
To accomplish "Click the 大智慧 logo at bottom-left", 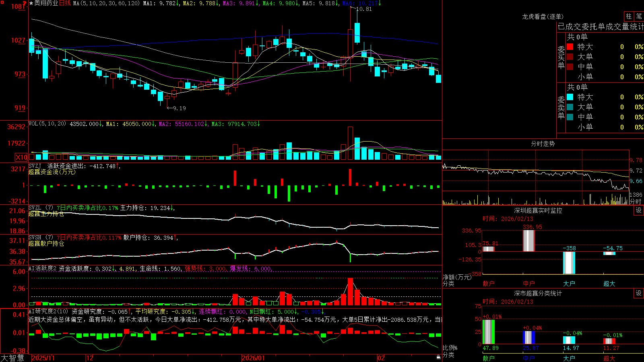I will coord(12,358).
